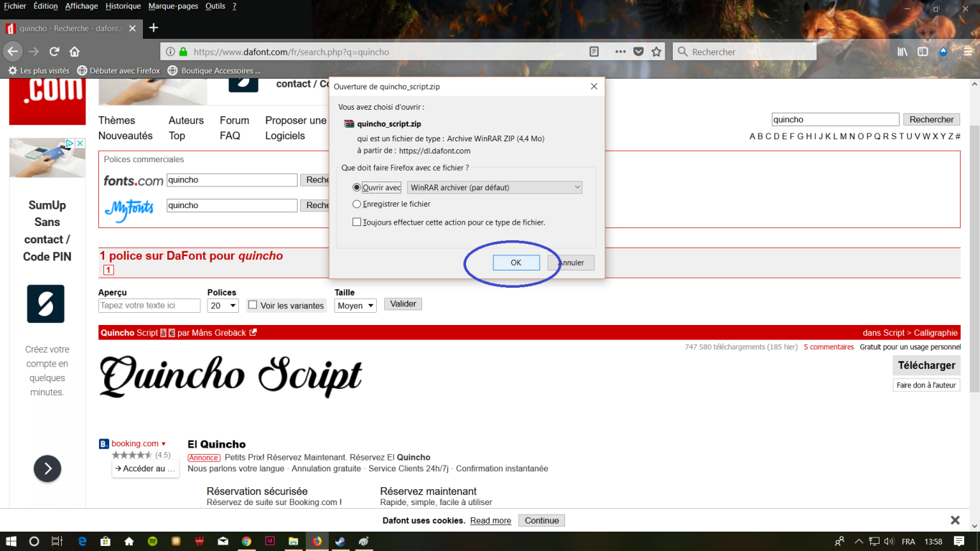The image size is (980, 551).
Task: Open the Fichier menu
Action: click(x=15, y=6)
